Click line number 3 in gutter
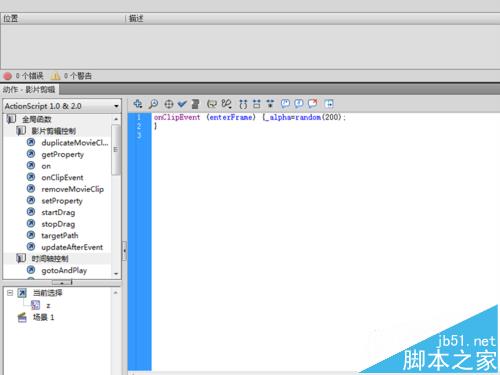Screen dimensions: 500x375 (139, 135)
